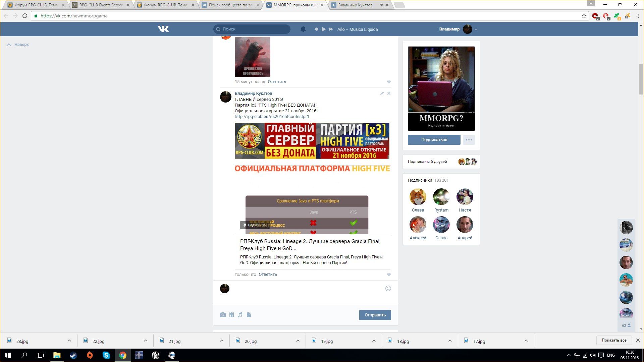Click into the comment text box

(307, 292)
